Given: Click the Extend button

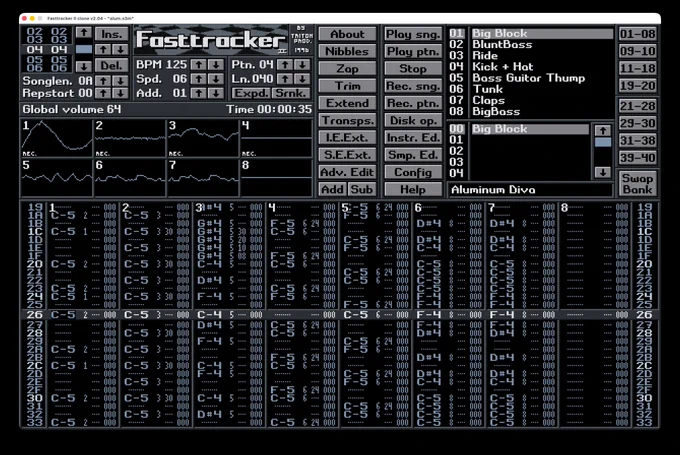Looking at the screenshot, I should [x=347, y=103].
